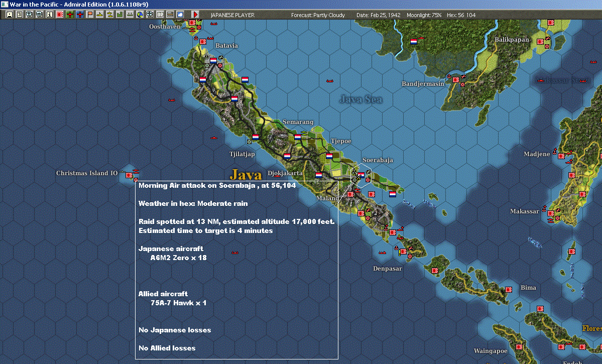Select the Dutch flag below Tjepoe label
The image size is (602, 364).
[x=329, y=156]
